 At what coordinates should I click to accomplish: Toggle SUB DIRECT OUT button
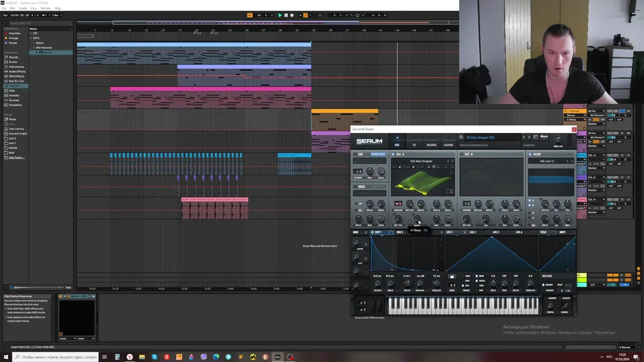(378, 154)
